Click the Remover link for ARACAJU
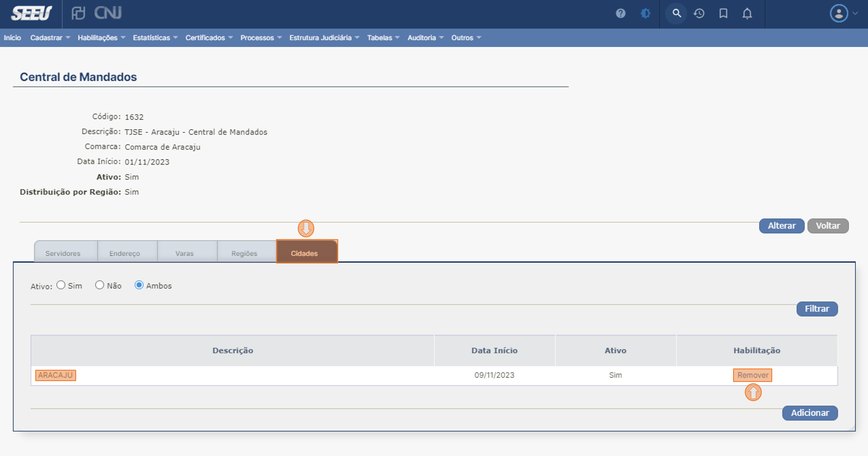The image size is (868, 456). 753,375
